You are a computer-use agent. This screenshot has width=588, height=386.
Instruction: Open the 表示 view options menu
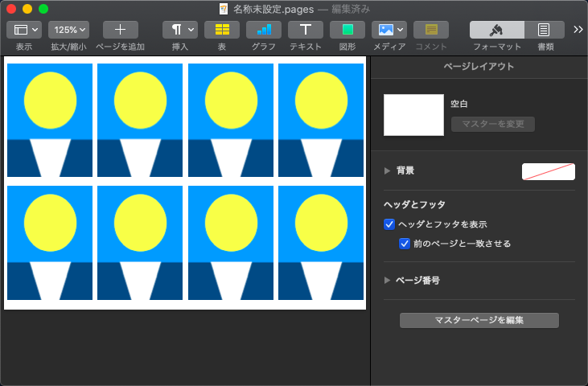pyautogui.click(x=24, y=30)
